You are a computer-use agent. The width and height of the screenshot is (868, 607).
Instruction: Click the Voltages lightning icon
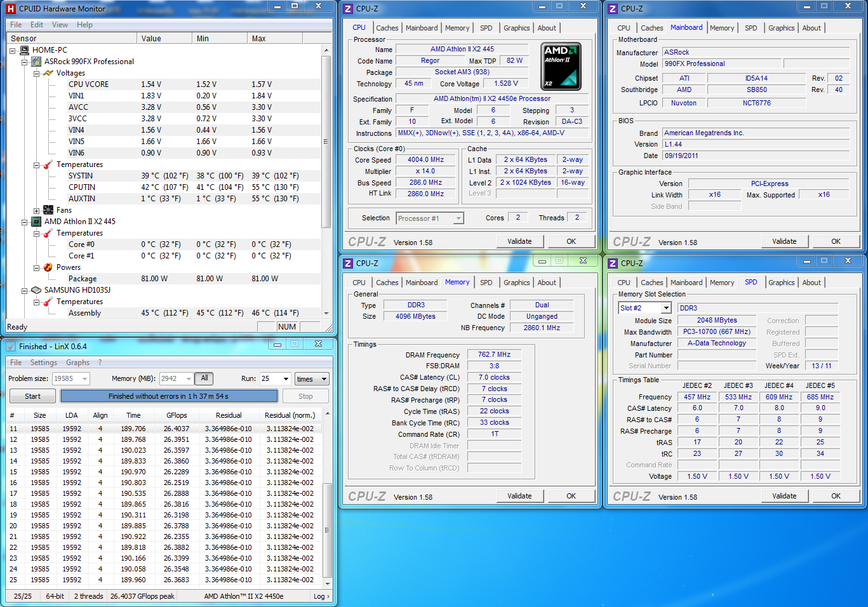pyautogui.click(x=48, y=73)
